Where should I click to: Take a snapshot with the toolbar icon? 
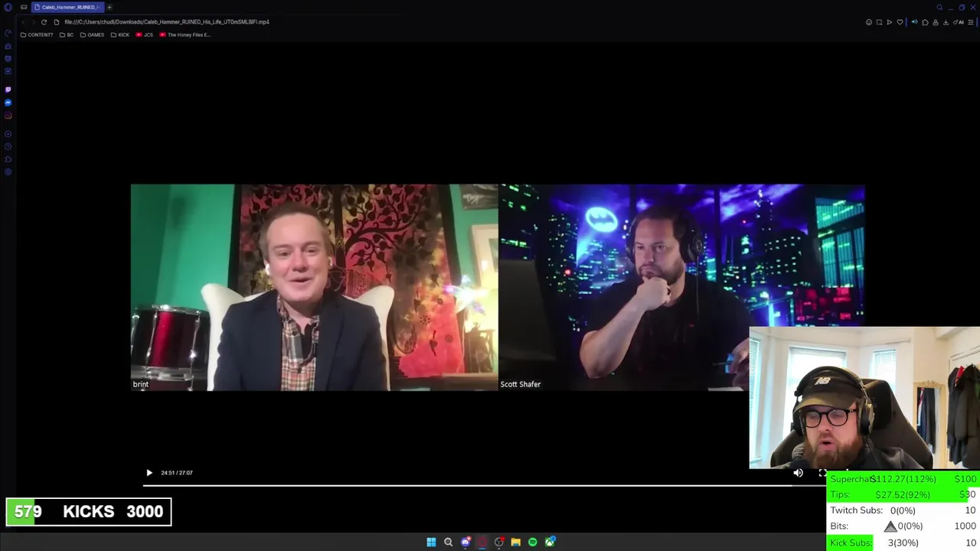(879, 22)
